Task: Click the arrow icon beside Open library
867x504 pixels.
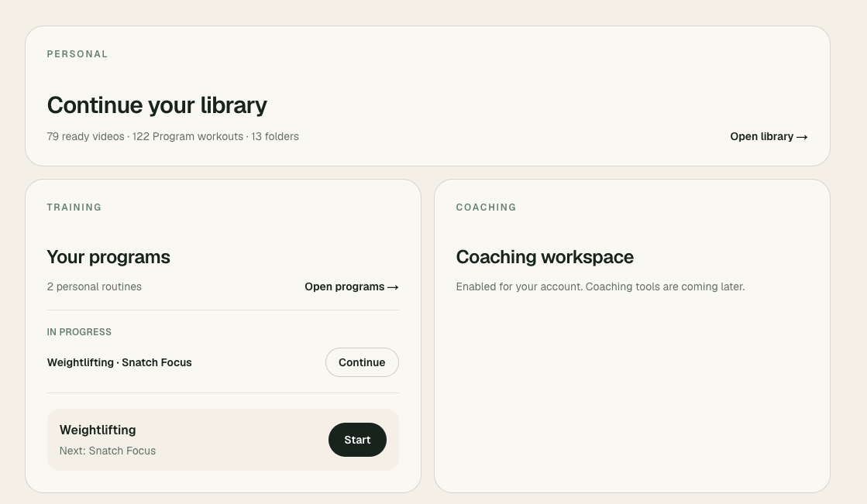Action: coord(802,137)
